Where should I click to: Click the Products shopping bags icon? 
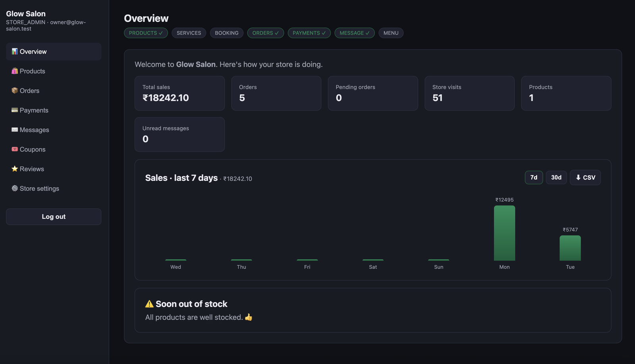15,71
